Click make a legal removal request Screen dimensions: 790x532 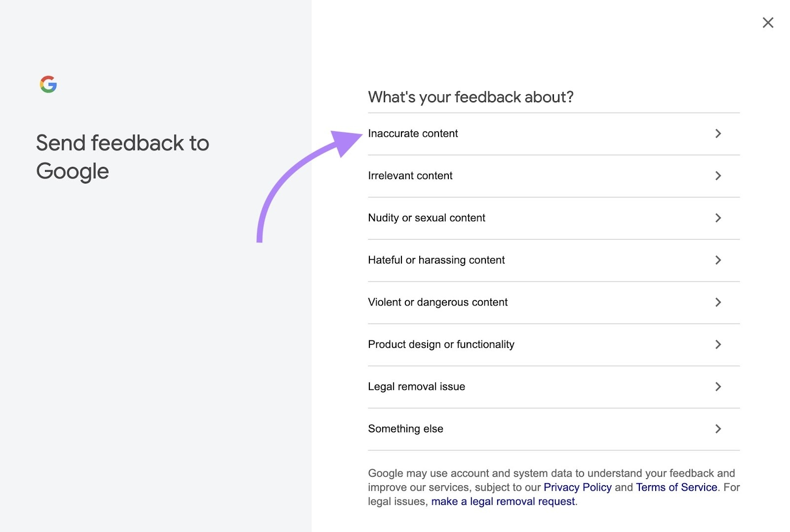[x=503, y=501]
